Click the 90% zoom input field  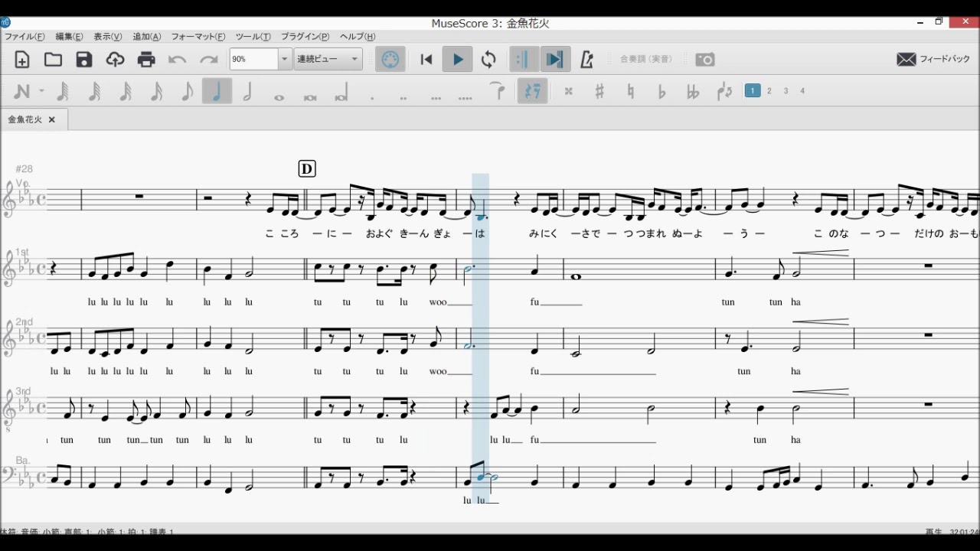point(253,60)
